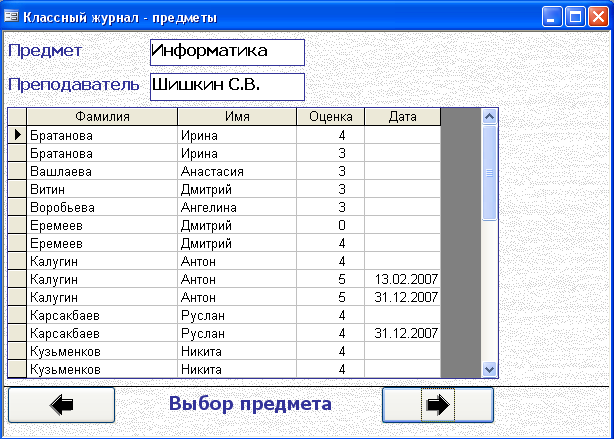Click the date 31.12.2007 in Карсакбаев row
Viewport: 614px width, 439px height.
[x=403, y=333]
